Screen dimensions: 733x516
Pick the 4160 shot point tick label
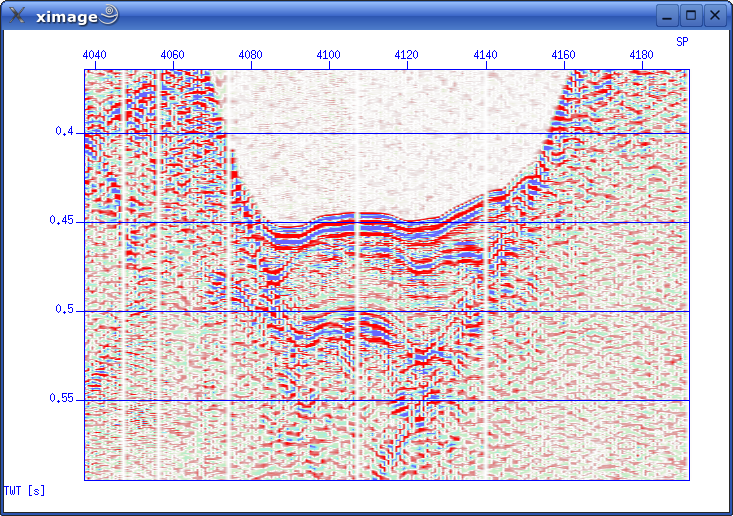pos(564,54)
